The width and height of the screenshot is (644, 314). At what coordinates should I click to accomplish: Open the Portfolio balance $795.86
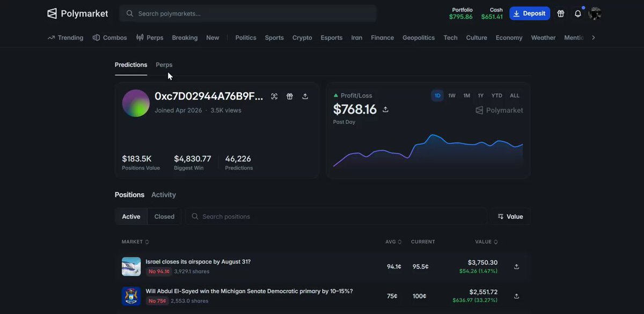[x=461, y=13]
